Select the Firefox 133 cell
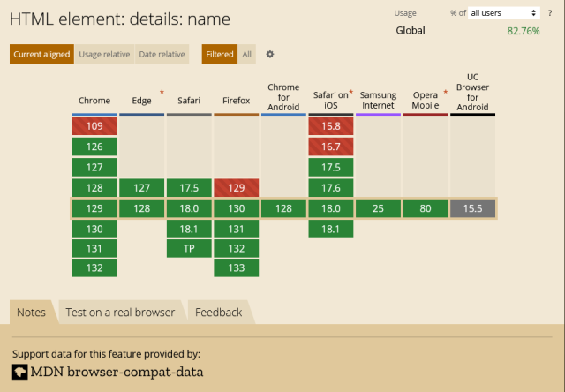The image size is (565, 392). (236, 268)
